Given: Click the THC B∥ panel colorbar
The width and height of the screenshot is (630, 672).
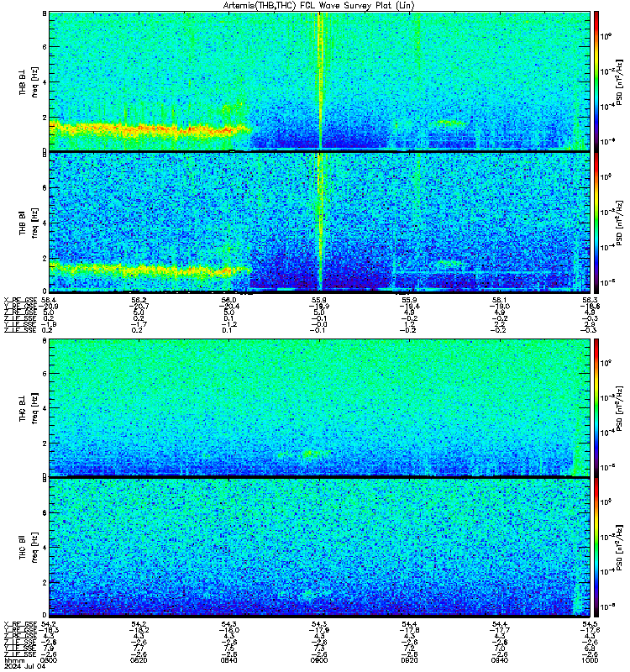Looking at the screenshot, I should coord(596,548).
